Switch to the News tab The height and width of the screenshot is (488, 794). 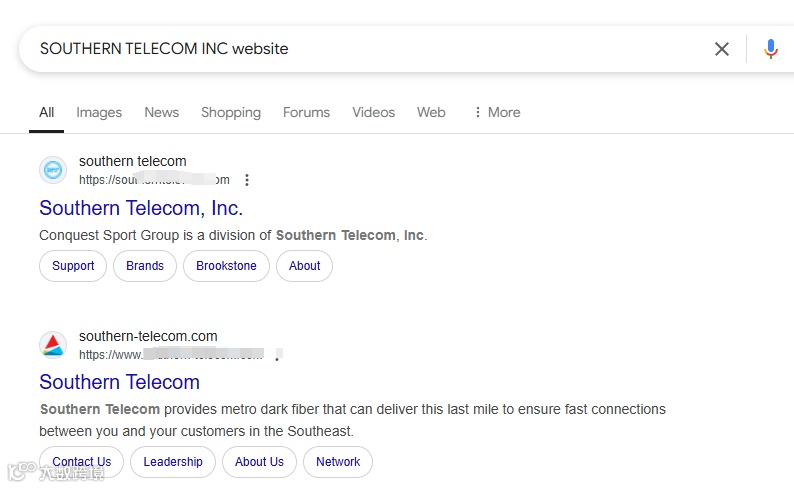click(161, 112)
